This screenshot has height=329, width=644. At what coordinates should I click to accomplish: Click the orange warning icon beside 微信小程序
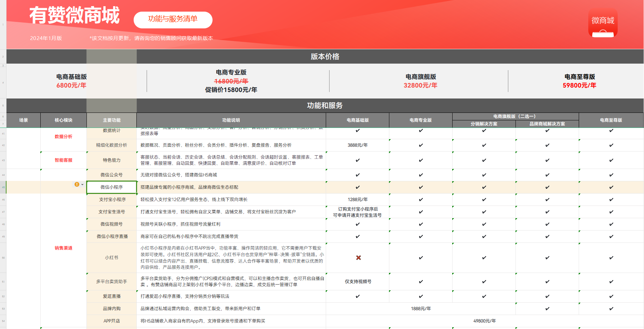point(77,184)
